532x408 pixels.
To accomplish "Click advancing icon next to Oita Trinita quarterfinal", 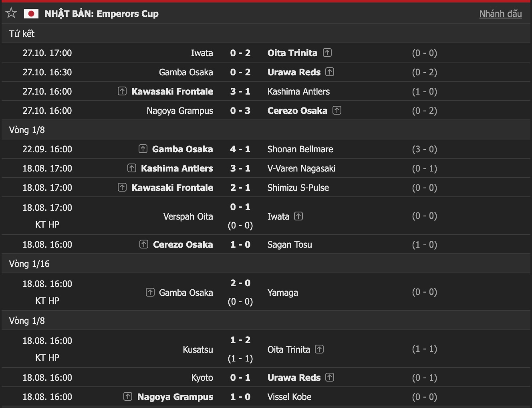I will [327, 53].
